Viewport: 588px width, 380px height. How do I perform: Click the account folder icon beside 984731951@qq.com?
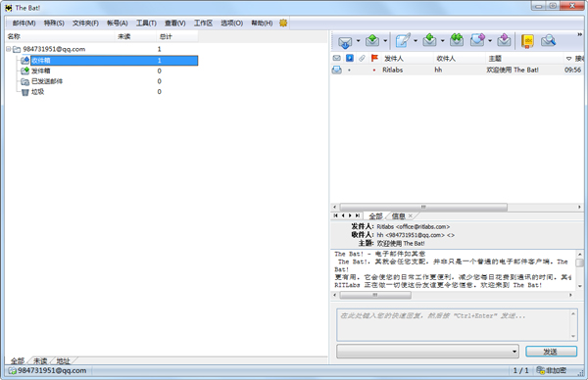coord(17,49)
